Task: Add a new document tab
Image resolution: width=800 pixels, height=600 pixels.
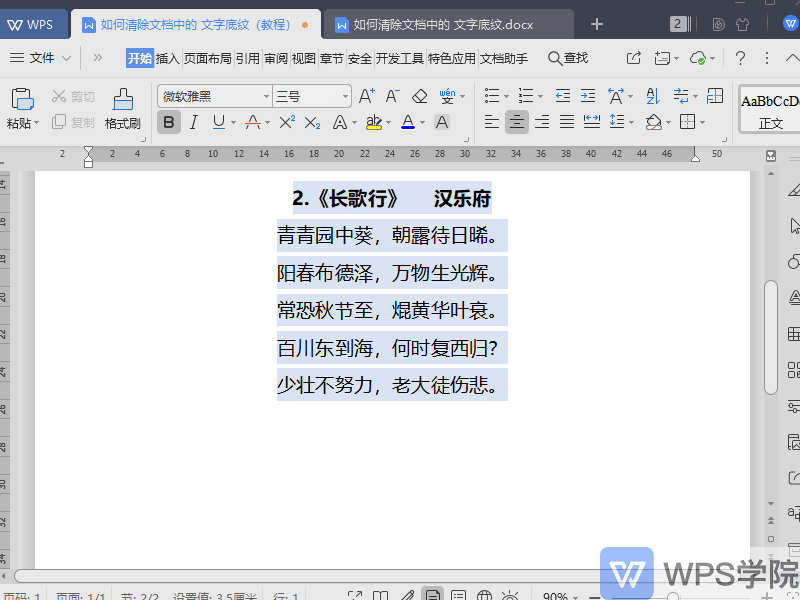Action: (596, 24)
